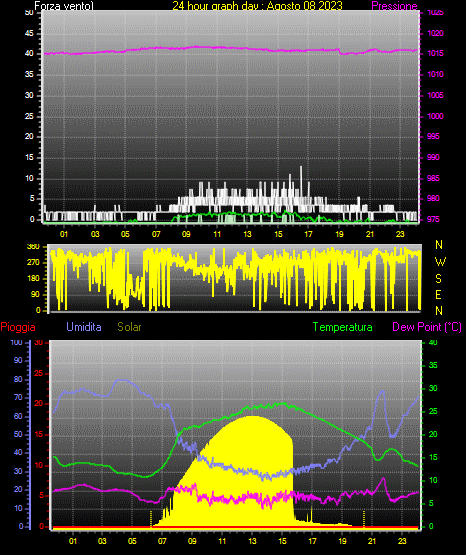Click hour 13 on wind chart axis
Image resolution: width=466 pixels, height=555 pixels.
click(x=247, y=234)
